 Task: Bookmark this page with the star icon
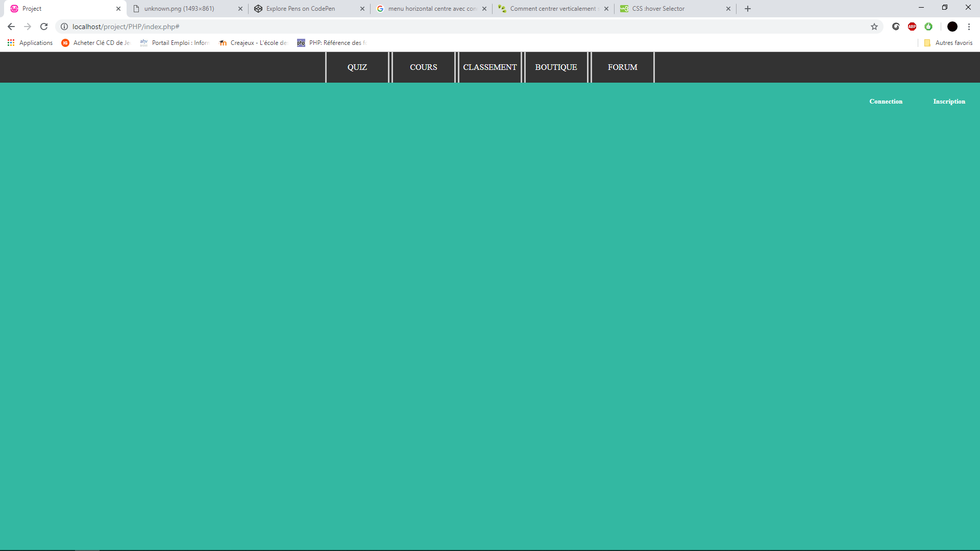coord(874,27)
